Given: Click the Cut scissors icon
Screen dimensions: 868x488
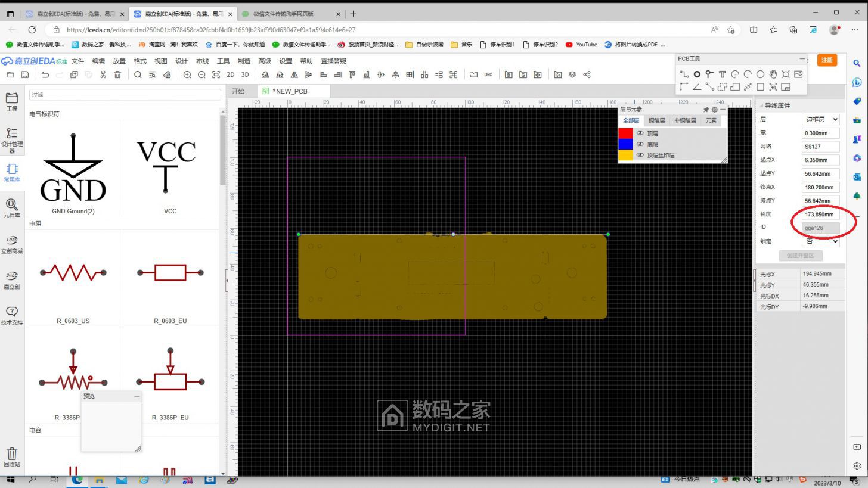Looking at the screenshot, I should click(103, 74).
